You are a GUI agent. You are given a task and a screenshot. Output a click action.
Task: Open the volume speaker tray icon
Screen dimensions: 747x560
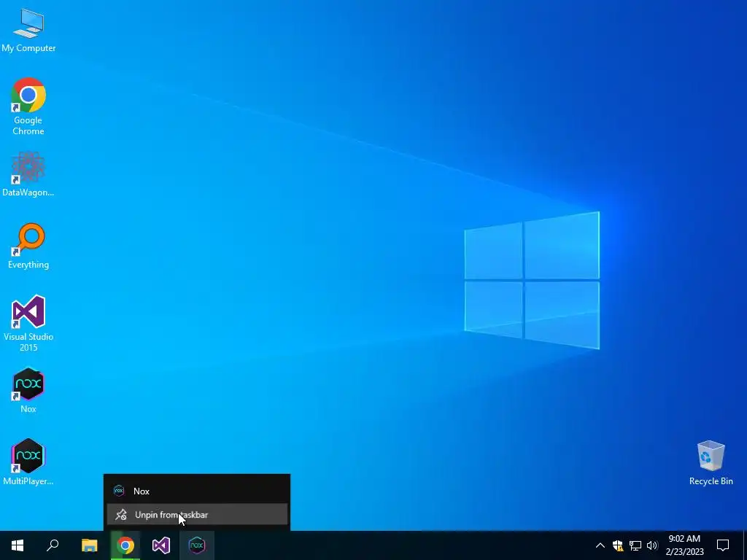coord(652,545)
